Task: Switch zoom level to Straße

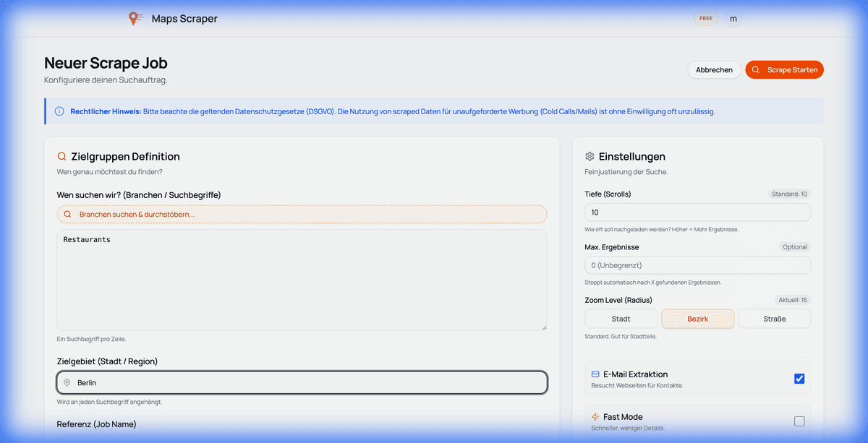Action: [774, 318]
